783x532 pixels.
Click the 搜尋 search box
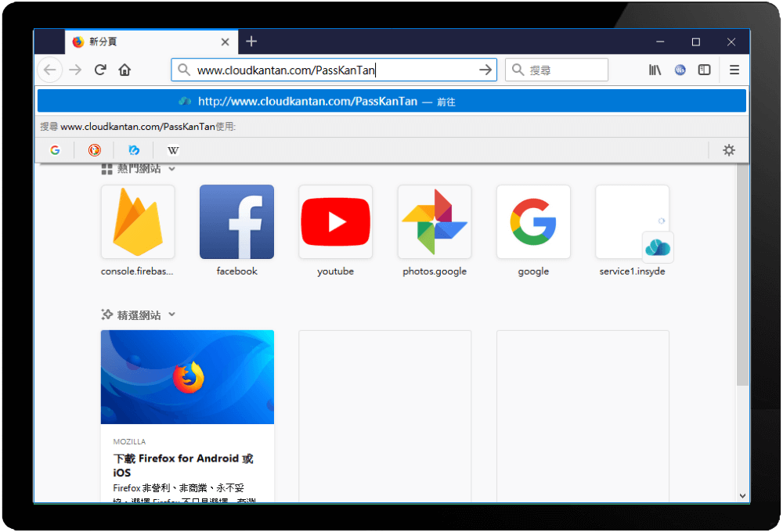click(x=557, y=70)
